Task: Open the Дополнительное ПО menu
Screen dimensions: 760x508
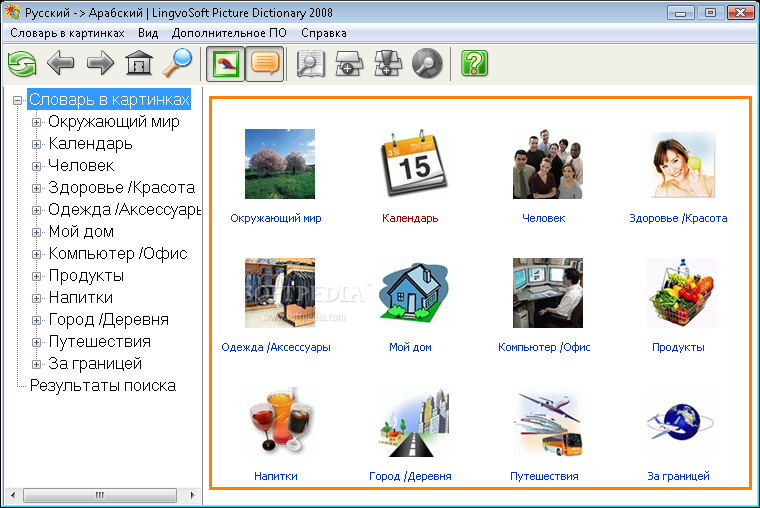Action: coord(229,33)
